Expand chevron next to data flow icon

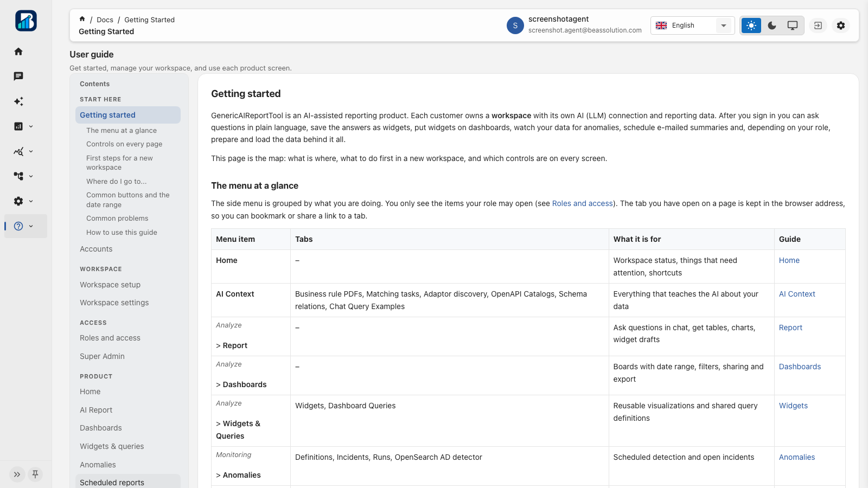pyautogui.click(x=31, y=176)
